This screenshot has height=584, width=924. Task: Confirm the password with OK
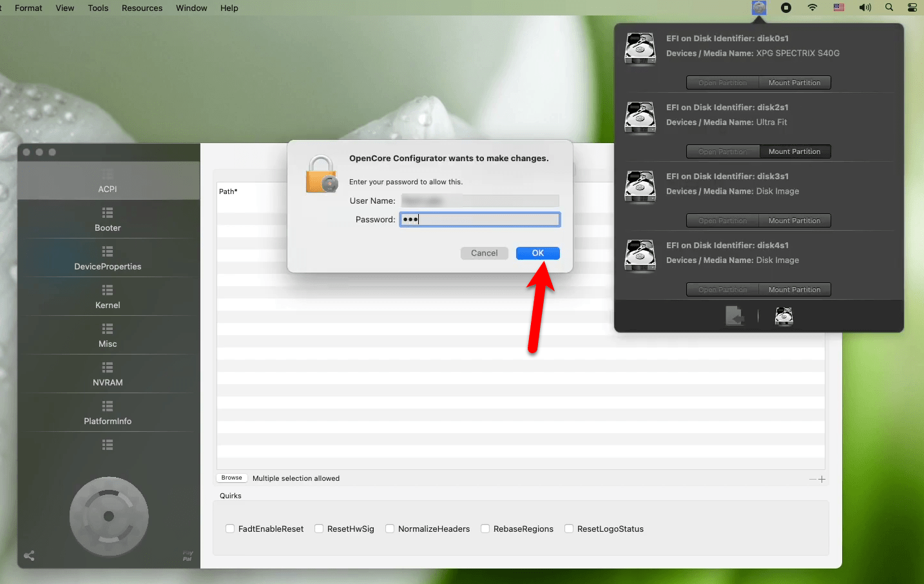[538, 253]
